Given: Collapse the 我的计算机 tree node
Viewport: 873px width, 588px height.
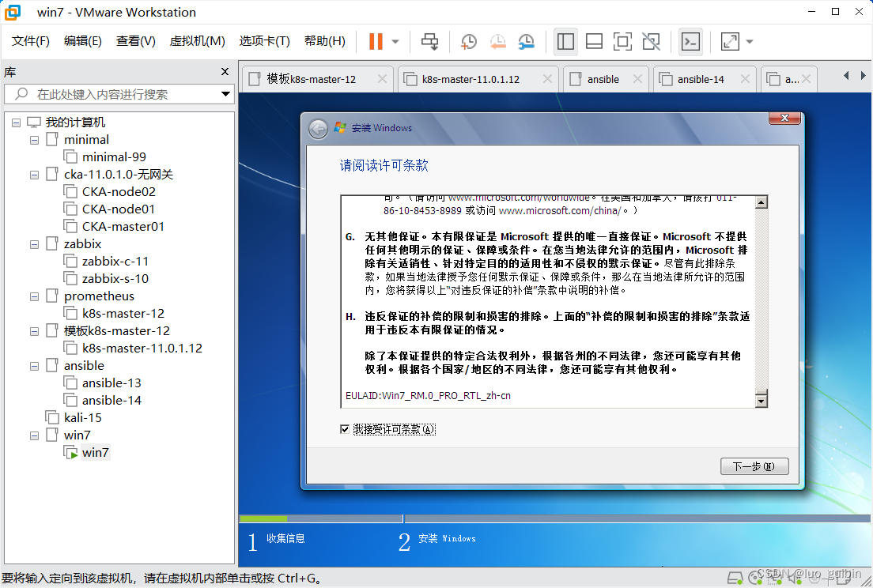Looking at the screenshot, I should tap(16, 122).
